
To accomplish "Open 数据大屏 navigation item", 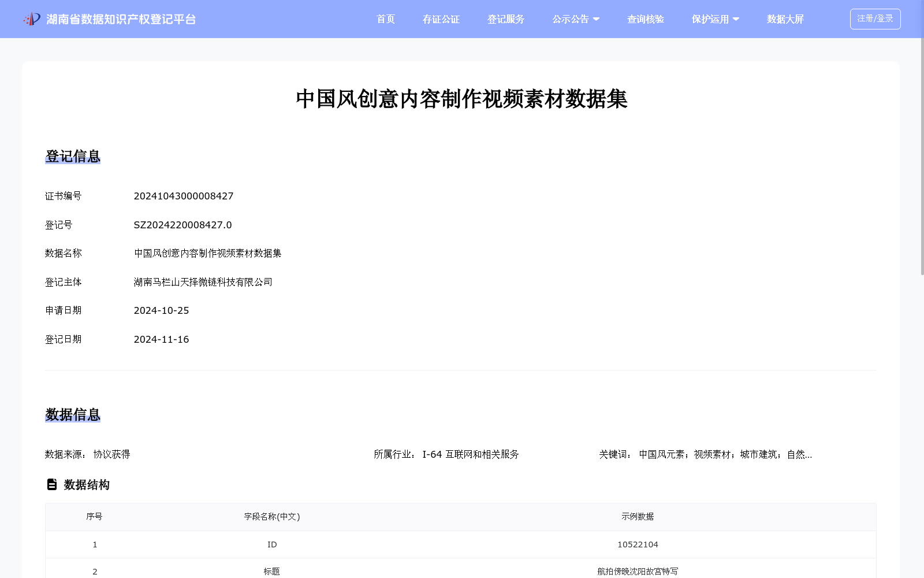I will [785, 19].
